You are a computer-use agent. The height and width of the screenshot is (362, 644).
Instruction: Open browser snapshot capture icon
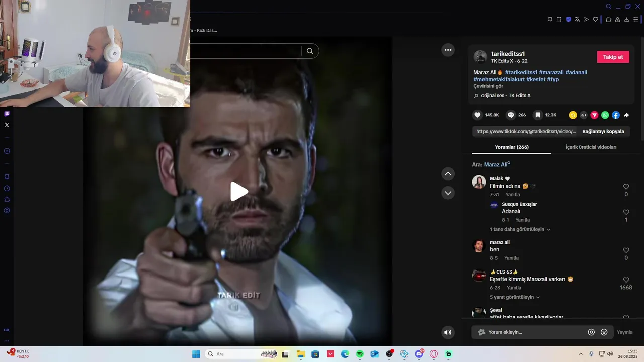559,20
